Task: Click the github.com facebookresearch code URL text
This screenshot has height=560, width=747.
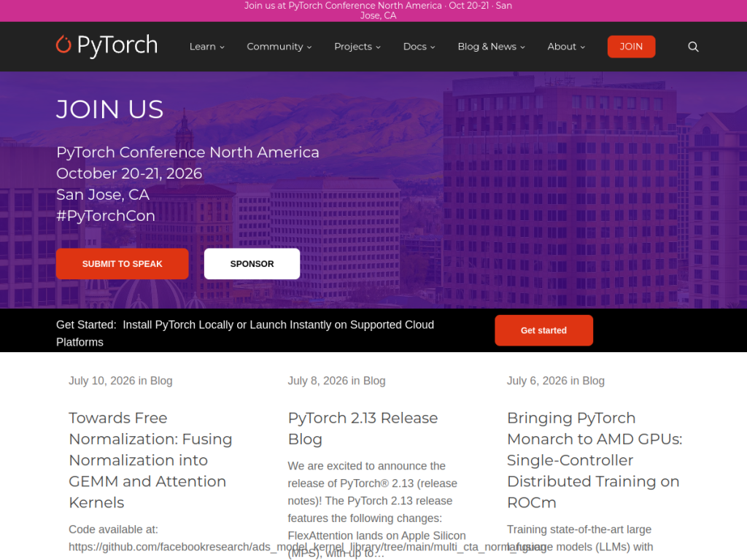Action: [x=307, y=547]
